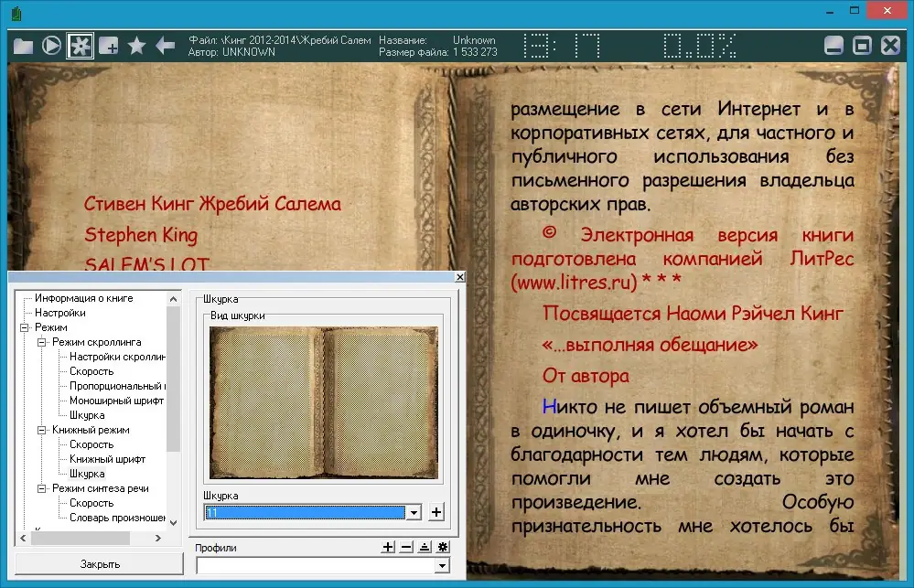Click the app icon in title bar

pyautogui.click(x=16, y=13)
